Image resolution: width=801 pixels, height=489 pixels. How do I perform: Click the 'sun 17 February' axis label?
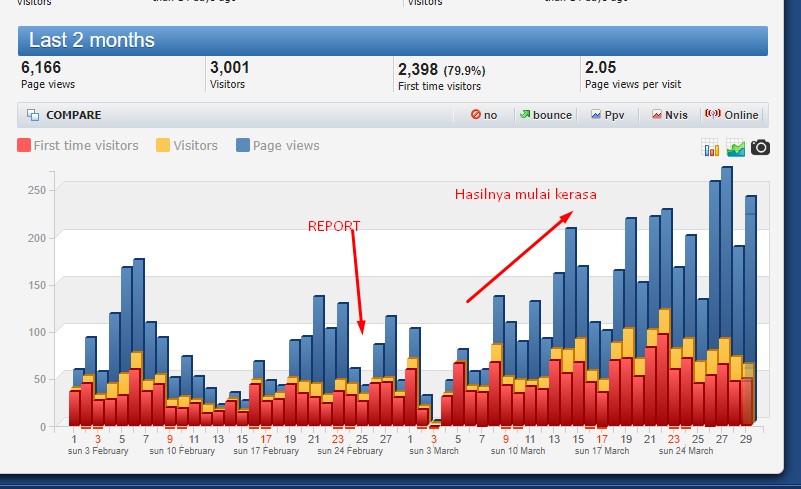tap(266, 451)
